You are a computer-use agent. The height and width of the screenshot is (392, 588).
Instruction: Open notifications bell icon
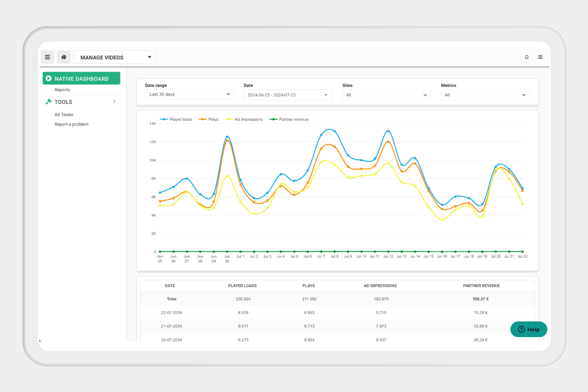coord(527,57)
